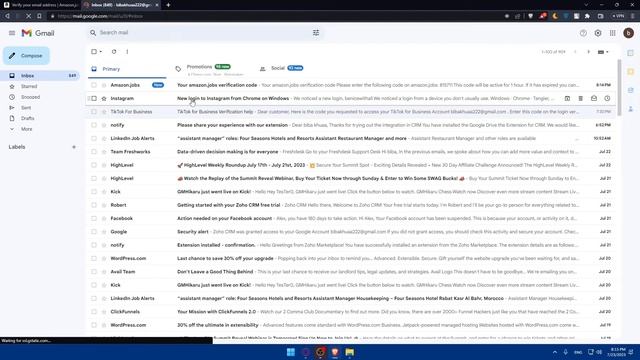Open Gmail support help icon
This screenshot has width=640, height=360.
tap(583, 33)
